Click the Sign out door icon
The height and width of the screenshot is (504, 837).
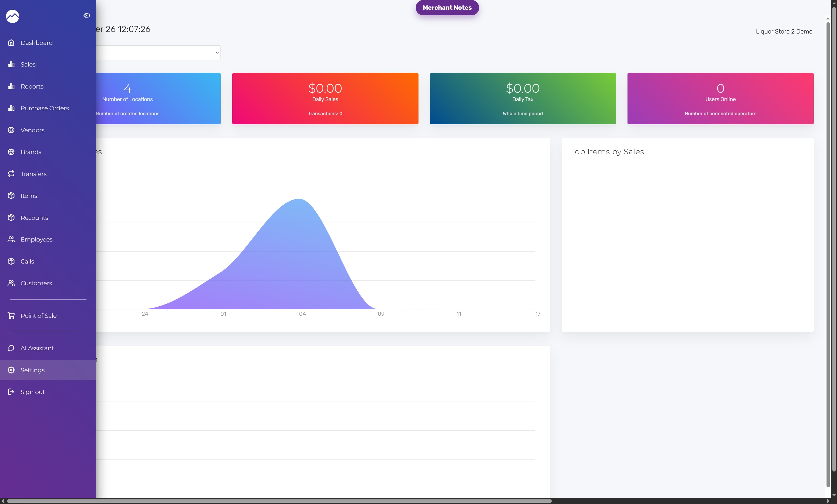point(11,392)
